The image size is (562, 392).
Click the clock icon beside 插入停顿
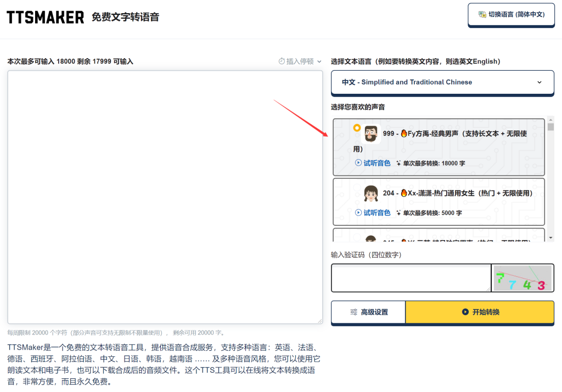click(282, 61)
